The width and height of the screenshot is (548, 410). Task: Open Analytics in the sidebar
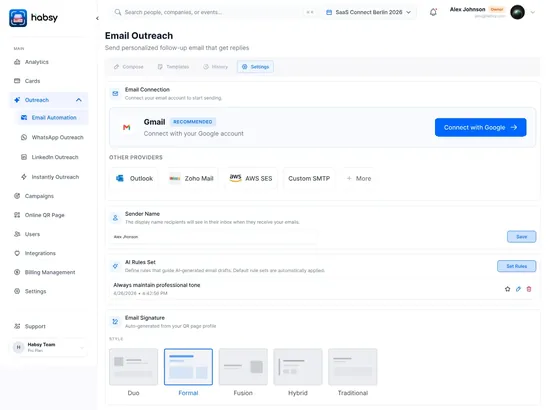click(49, 62)
